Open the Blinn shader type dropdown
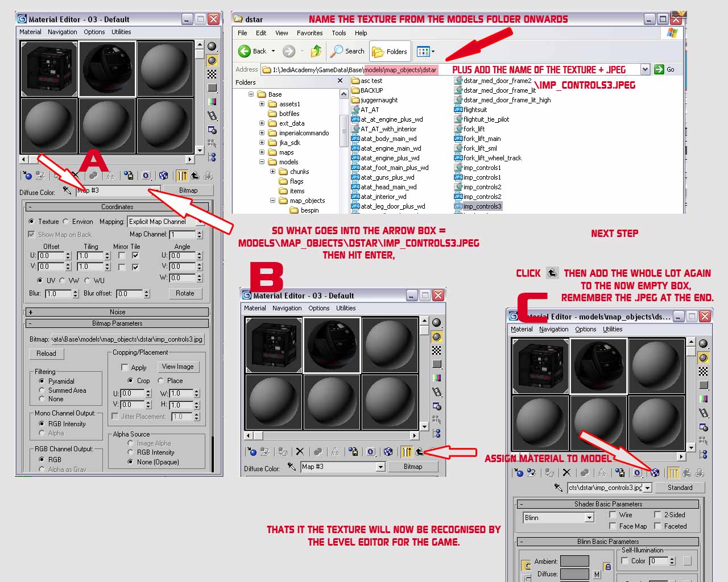728x582 pixels. (589, 518)
